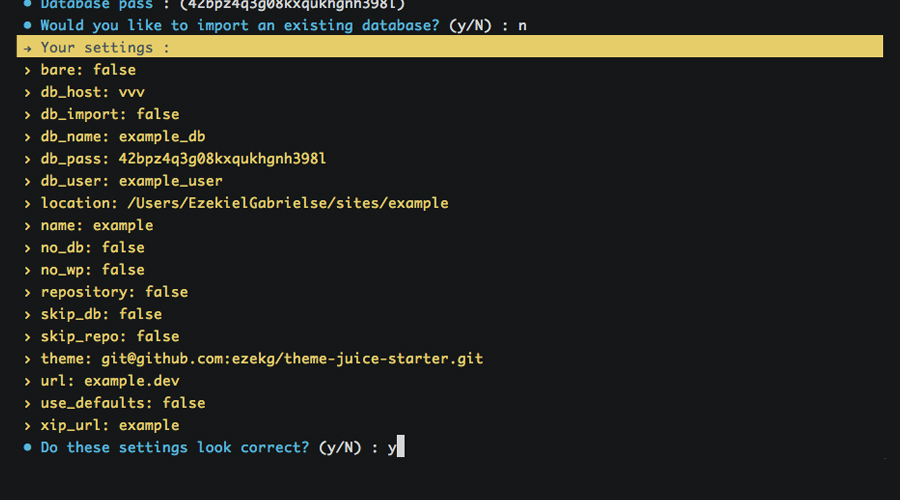Click the blue bullet before 'Would you like to import'
The width and height of the screenshot is (900, 500).
click(27, 25)
